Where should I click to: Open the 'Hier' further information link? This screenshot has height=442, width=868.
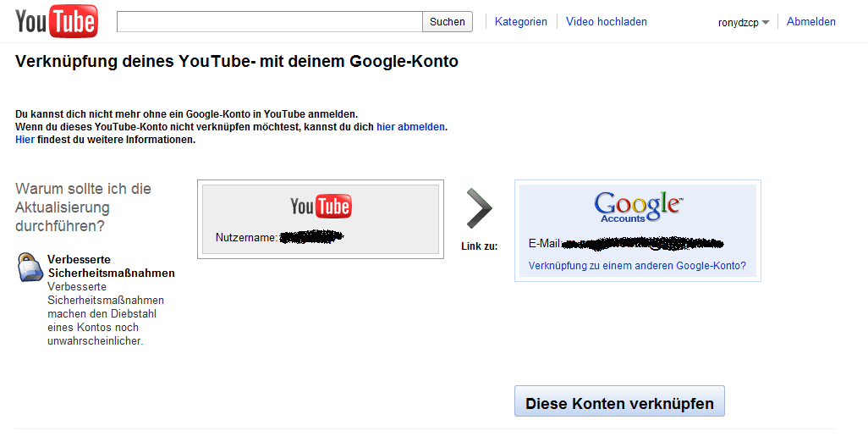25,140
